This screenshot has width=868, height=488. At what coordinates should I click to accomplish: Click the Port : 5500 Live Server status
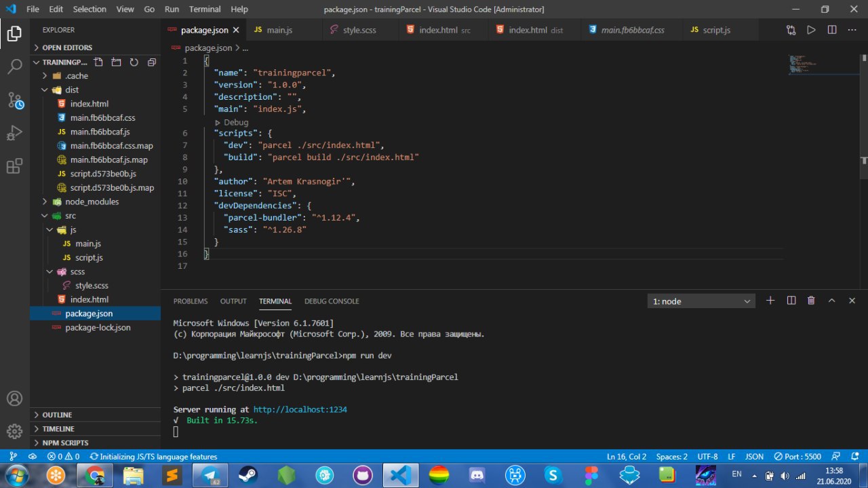(x=797, y=457)
